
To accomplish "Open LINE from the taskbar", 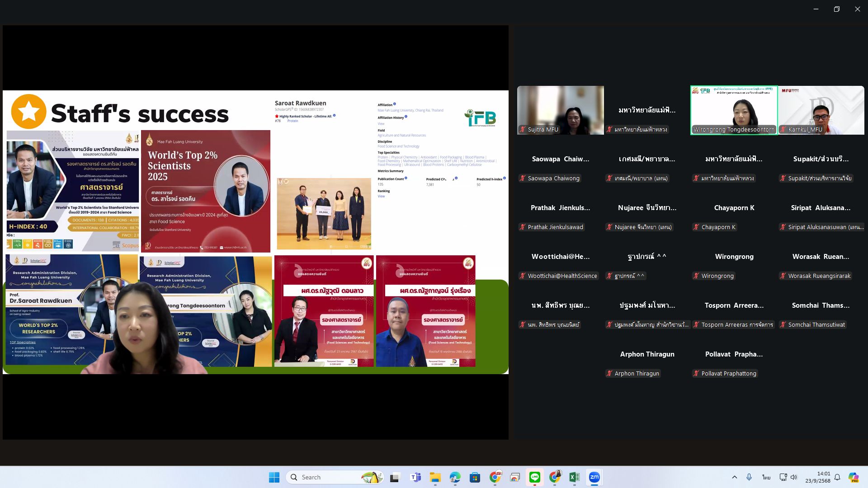I will [x=535, y=477].
